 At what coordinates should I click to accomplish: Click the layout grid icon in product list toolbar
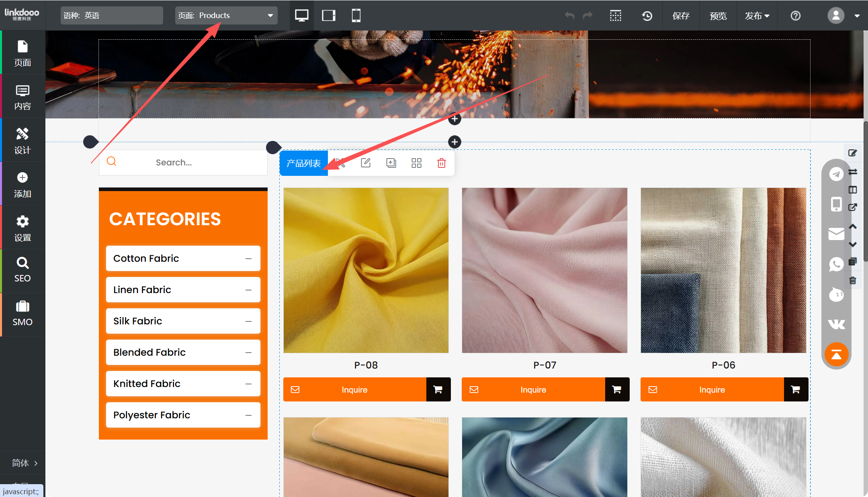coord(416,163)
